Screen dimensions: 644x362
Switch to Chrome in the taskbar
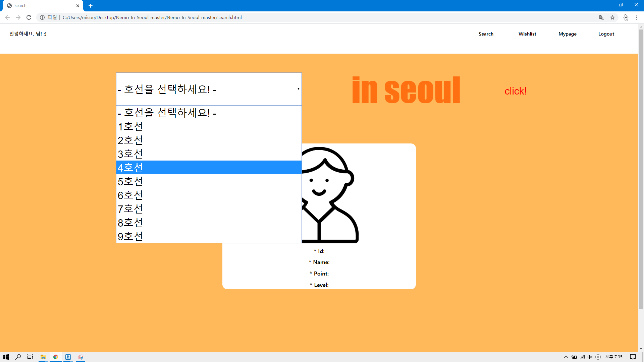(56, 357)
